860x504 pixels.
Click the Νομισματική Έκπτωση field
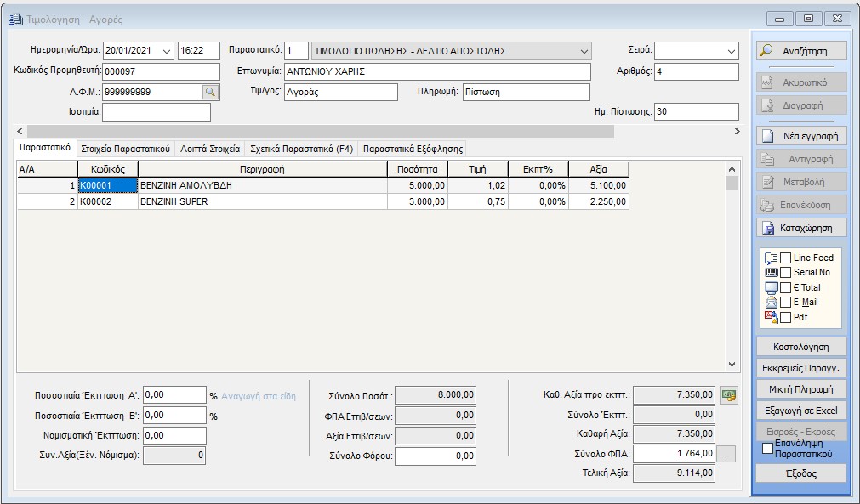174,435
